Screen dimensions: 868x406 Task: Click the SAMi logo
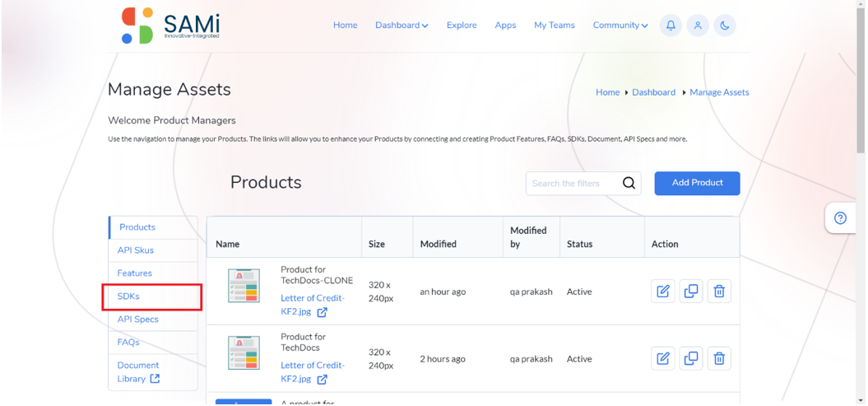tap(171, 26)
